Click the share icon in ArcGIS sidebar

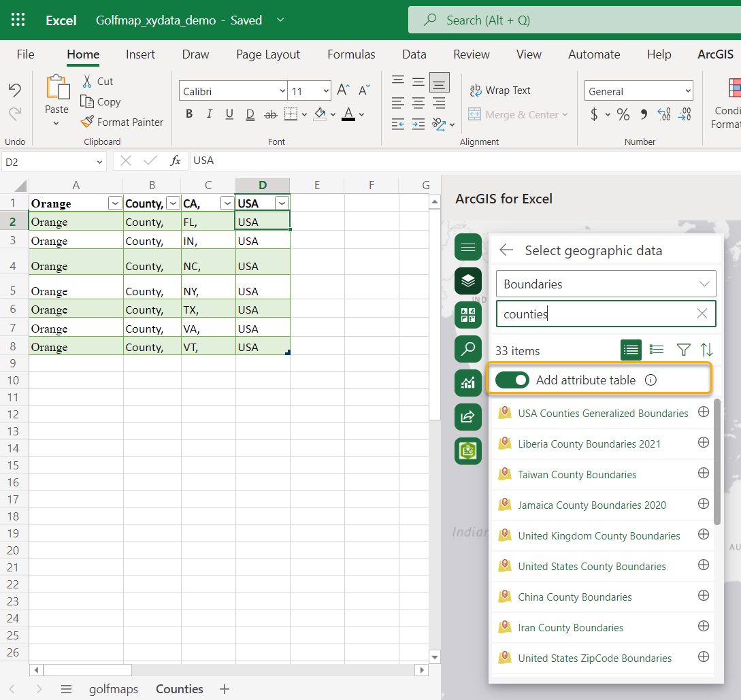click(467, 417)
